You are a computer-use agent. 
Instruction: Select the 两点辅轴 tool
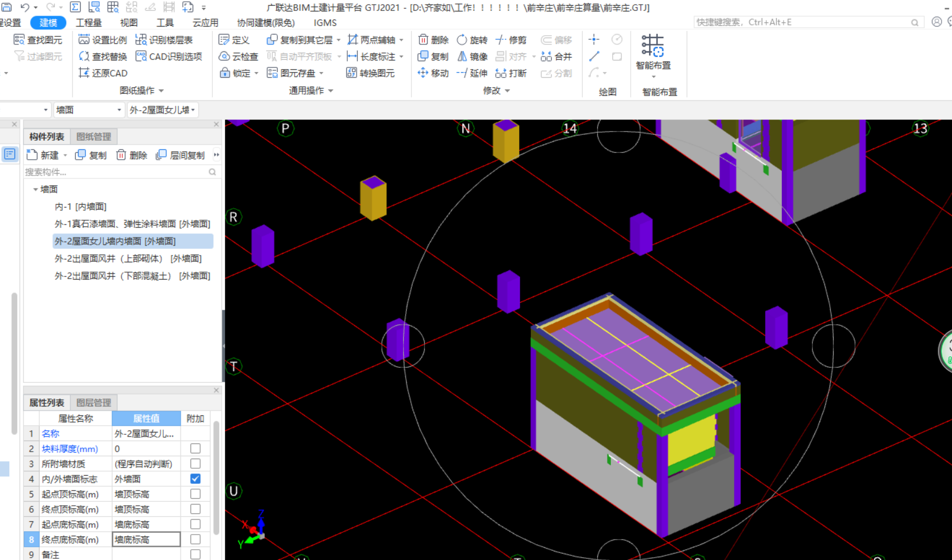click(371, 40)
